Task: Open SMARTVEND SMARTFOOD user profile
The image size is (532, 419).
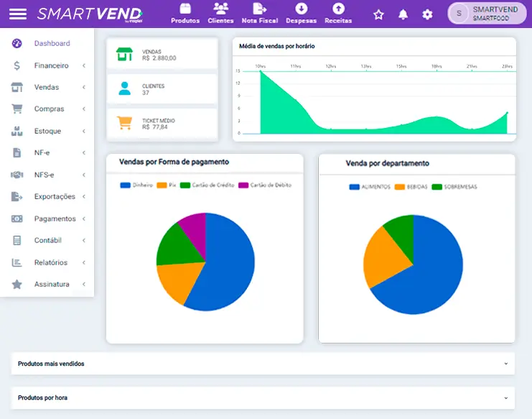Action: point(487,14)
